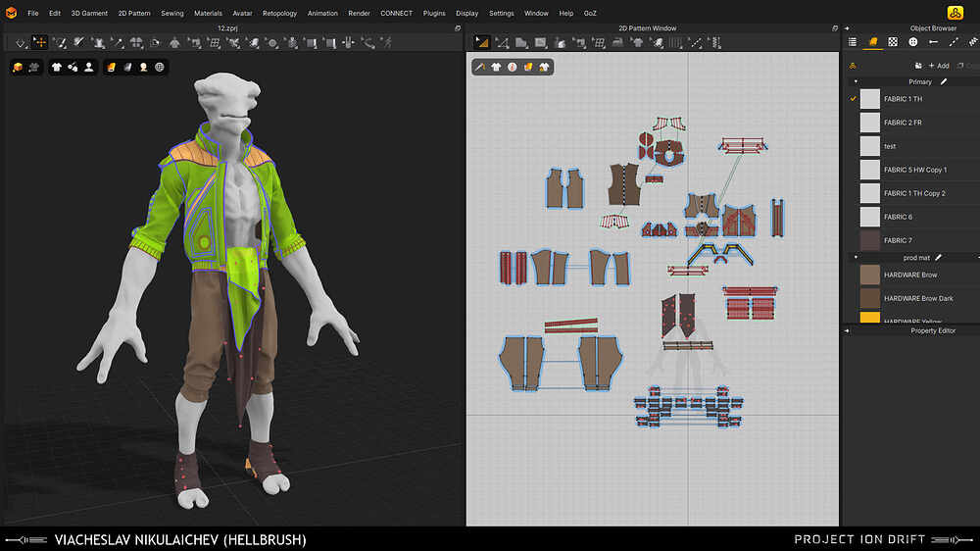Image resolution: width=980 pixels, height=551 pixels.
Task: Open the Sewing menu
Action: click(171, 13)
